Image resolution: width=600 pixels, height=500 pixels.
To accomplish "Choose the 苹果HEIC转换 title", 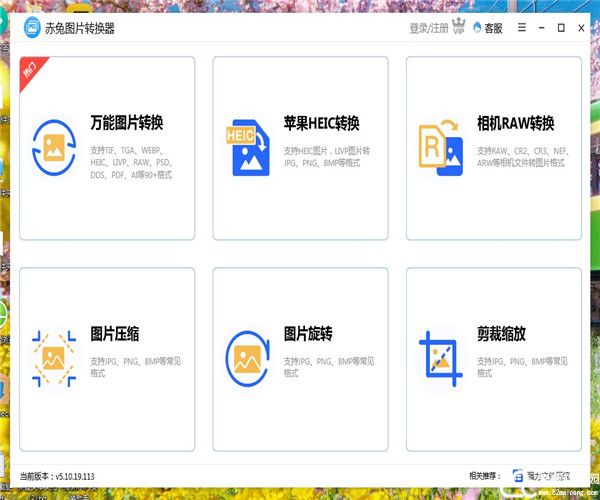I will tap(321, 123).
